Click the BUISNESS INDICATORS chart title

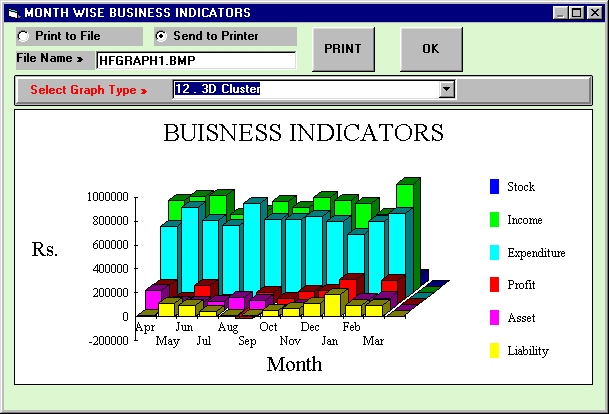[303, 133]
